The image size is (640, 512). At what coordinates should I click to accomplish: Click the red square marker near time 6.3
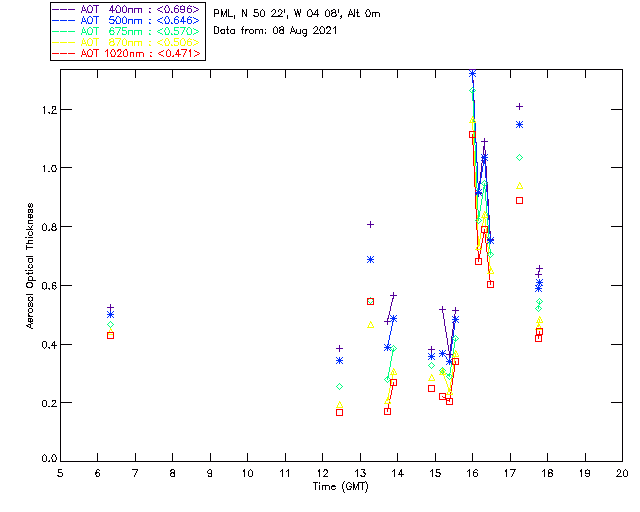pos(110,335)
